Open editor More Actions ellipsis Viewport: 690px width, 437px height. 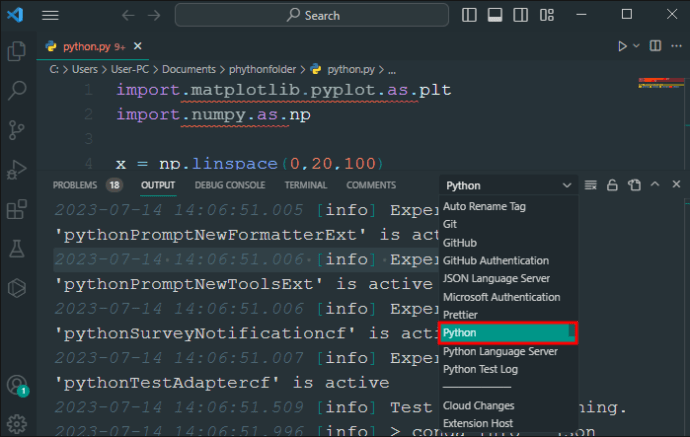[x=676, y=46]
